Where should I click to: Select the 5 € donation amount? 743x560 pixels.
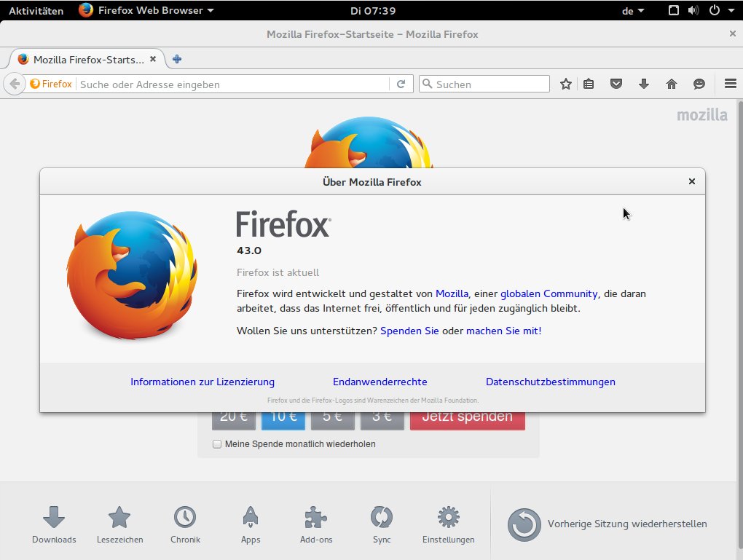tap(333, 421)
